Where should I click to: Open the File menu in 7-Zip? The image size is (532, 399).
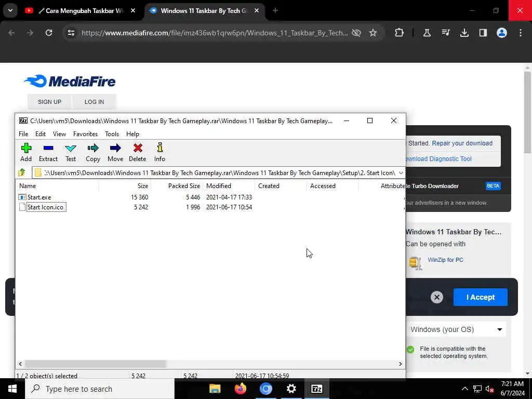pyautogui.click(x=23, y=134)
